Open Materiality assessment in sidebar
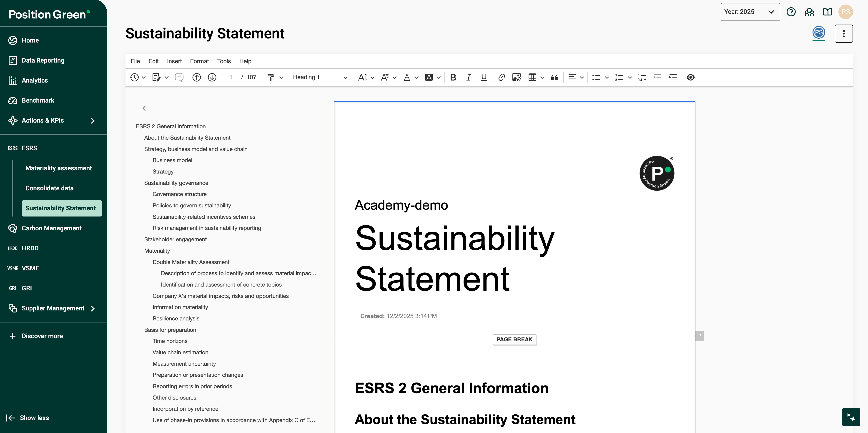 pos(58,168)
